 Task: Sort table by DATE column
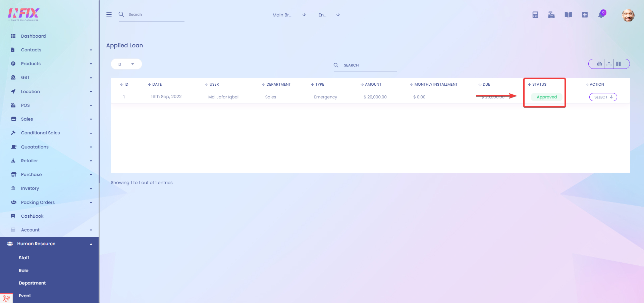(x=155, y=84)
